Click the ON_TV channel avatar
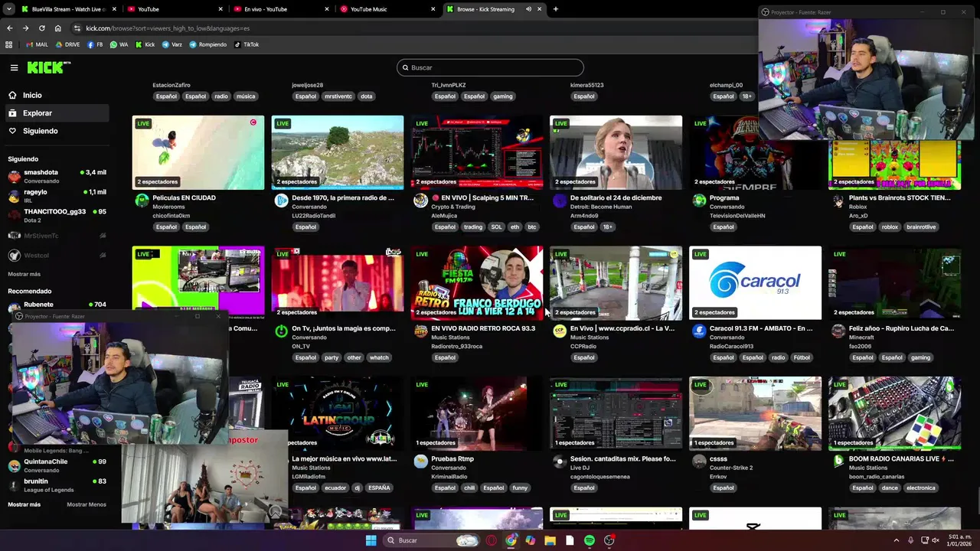Viewport: 980px width, 551px height. click(x=281, y=331)
